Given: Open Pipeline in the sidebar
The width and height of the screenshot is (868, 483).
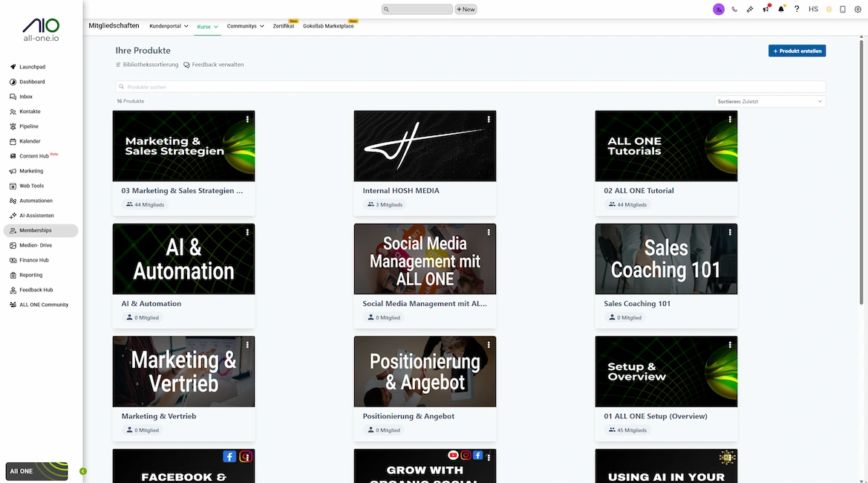Looking at the screenshot, I should point(29,127).
